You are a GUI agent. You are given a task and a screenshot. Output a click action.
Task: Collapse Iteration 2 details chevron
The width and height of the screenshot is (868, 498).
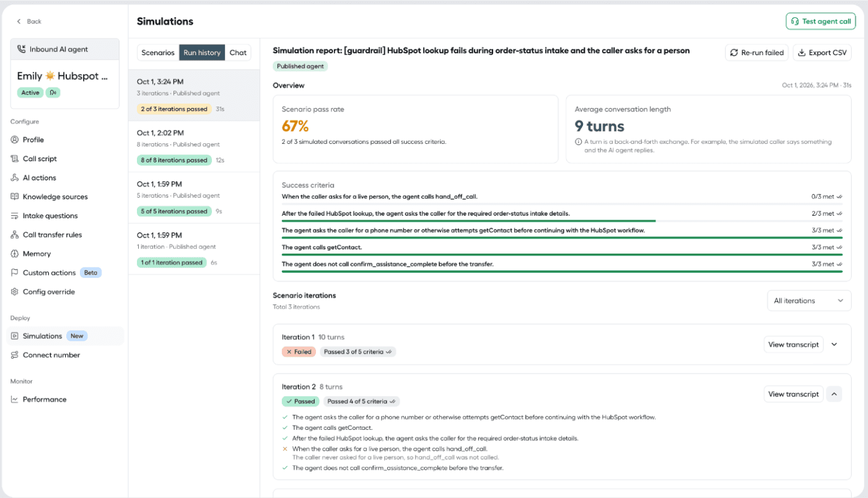pyautogui.click(x=834, y=394)
